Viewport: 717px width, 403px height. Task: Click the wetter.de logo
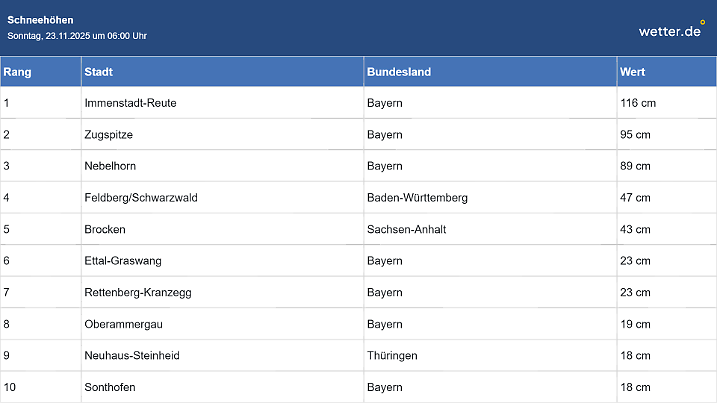click(670, 31)
